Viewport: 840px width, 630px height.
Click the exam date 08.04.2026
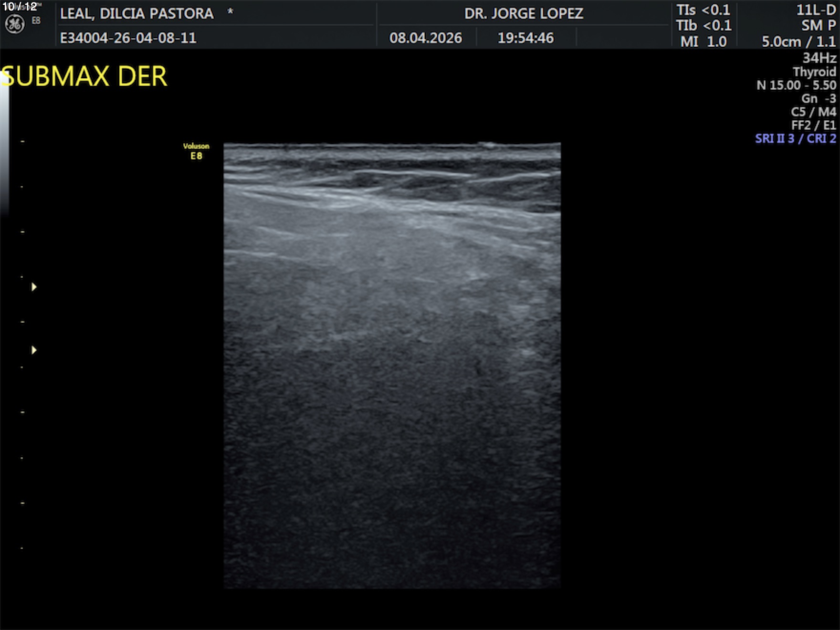[x=425, y=38]
